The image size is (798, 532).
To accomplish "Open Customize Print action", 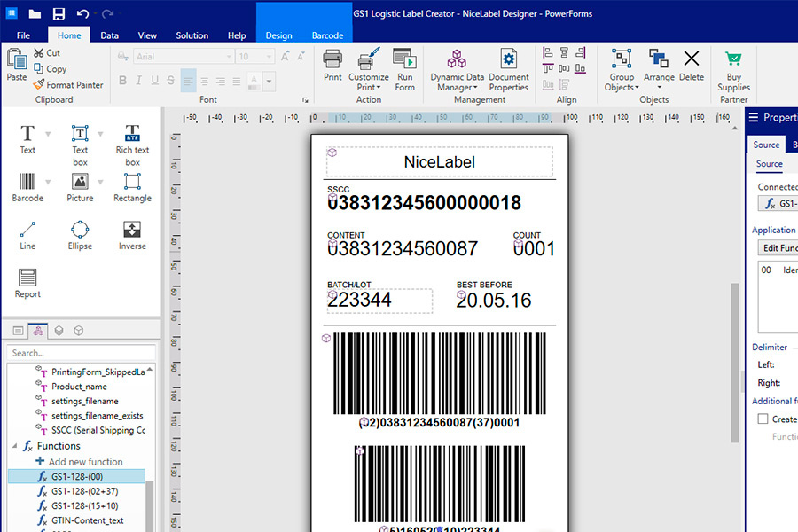I will [369, 70].
